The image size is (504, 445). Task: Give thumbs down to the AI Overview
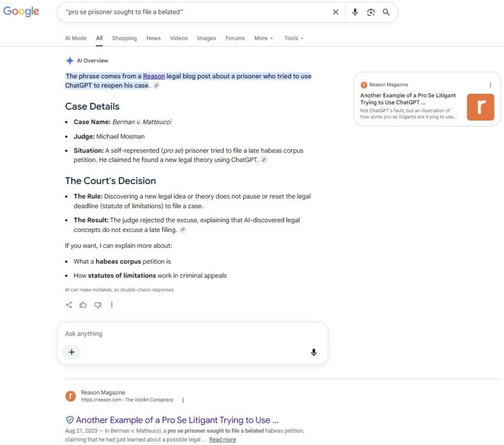pos(98,305)
